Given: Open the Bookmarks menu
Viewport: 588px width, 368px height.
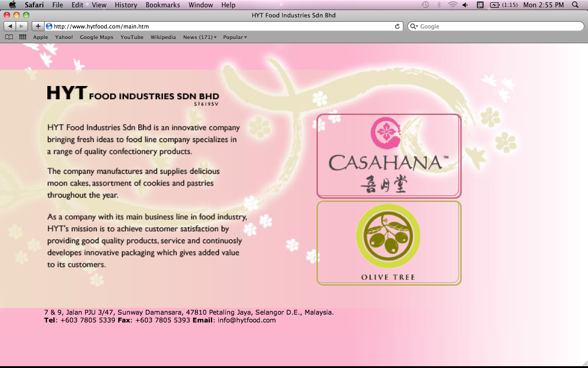Looking at the screenshot, I should [163, 5].
